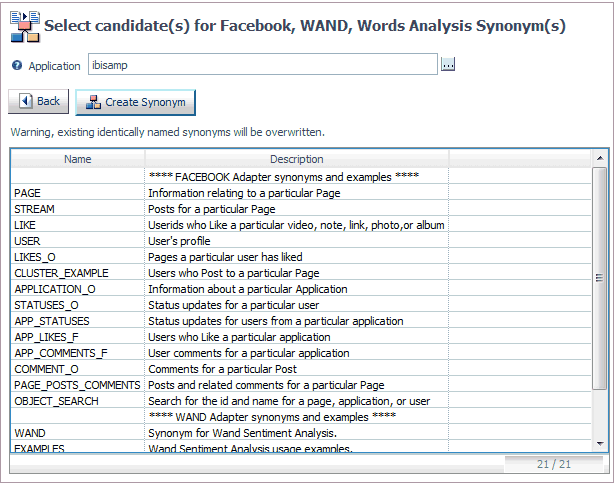Click "User's profile" description cell
This screenshot has width=614, height=484.
(x=179, y=241)
